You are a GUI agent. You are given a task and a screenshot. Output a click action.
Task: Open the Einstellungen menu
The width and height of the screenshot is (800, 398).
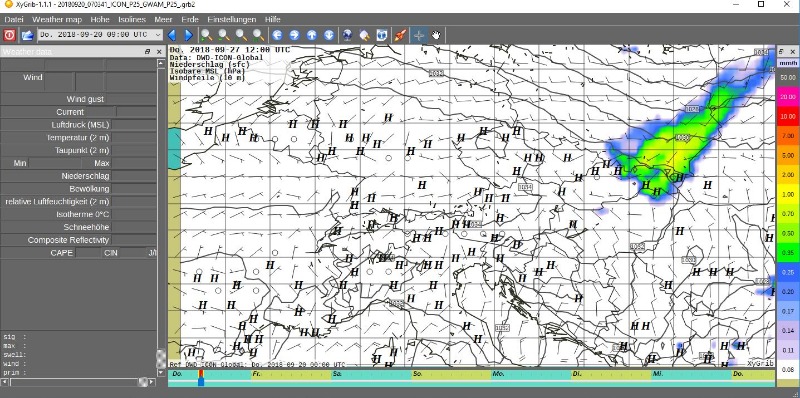(x=232, y=19)
